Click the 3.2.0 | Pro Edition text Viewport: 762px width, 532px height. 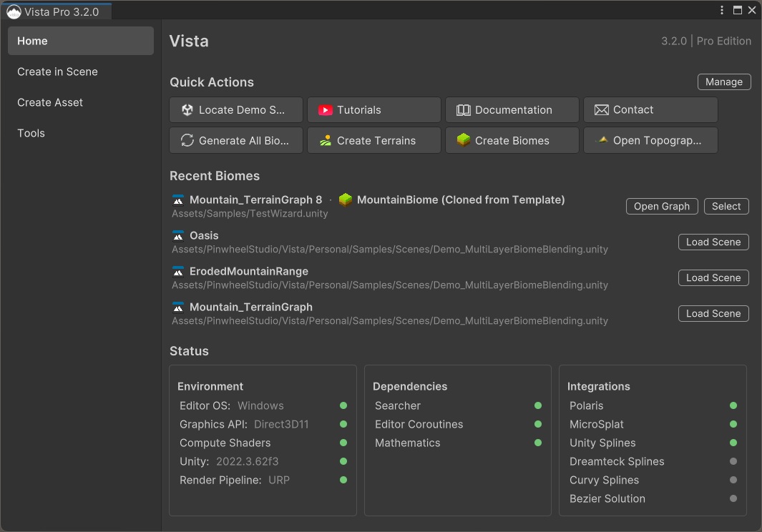coord(706,41)
